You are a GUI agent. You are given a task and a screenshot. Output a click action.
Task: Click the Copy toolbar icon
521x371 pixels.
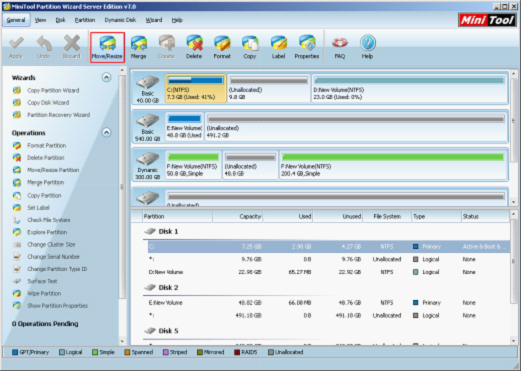(250, 43)
